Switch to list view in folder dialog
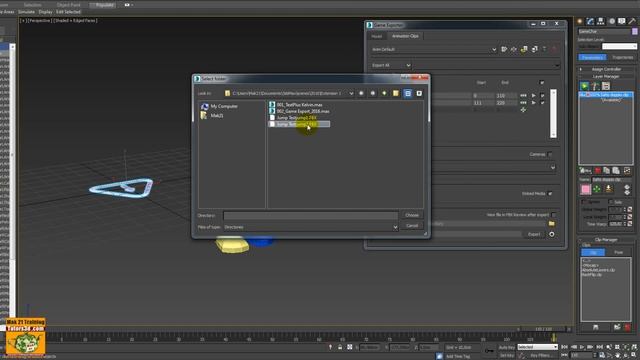This screenshot has height=360, width=640. 407,93
